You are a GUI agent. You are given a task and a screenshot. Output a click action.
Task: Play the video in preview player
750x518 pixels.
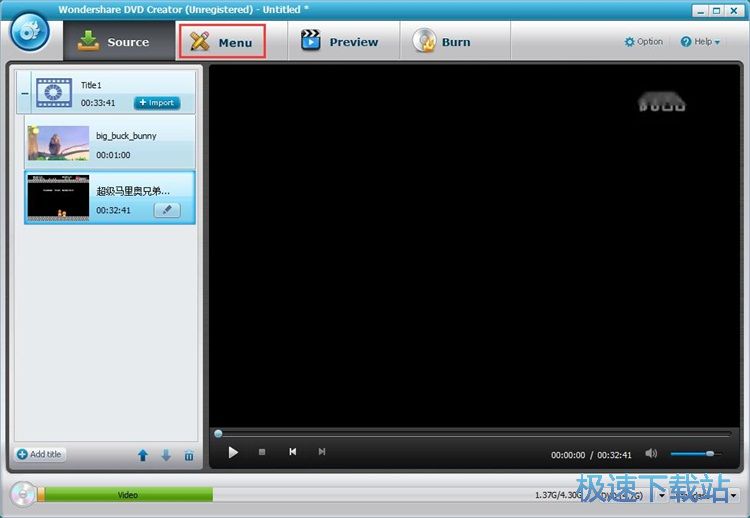[233, 452]
